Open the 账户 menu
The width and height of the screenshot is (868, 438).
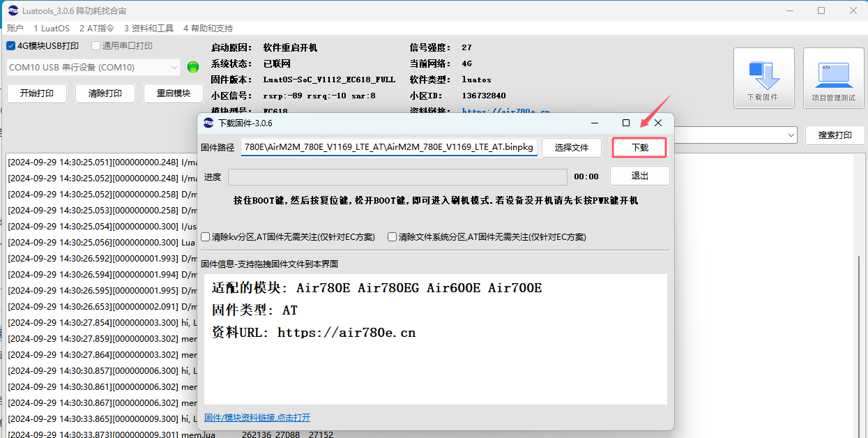point(15,29)
